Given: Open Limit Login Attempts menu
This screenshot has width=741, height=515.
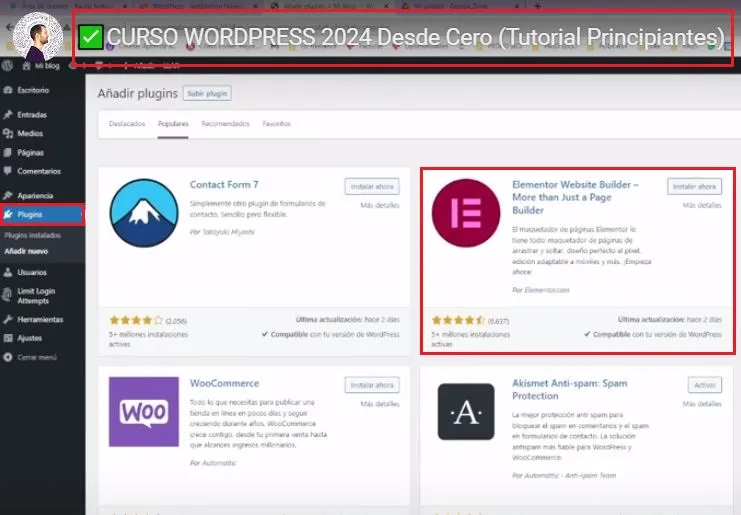Looking at the screenshot, I should [36, 296].
